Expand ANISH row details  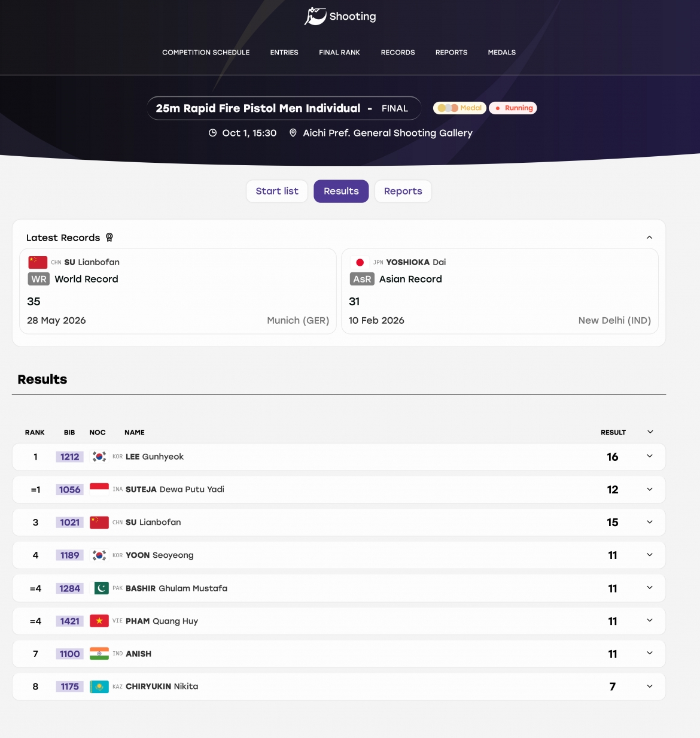[x=650, y=654]
